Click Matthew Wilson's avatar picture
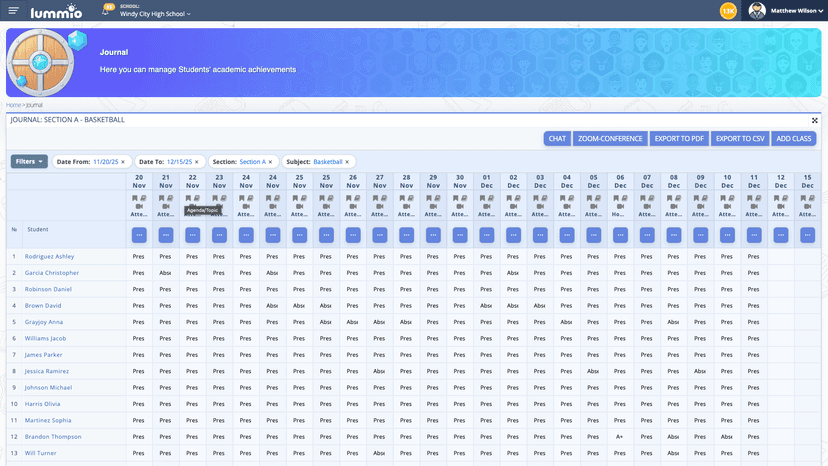This screenshot has width=828, height=466. click(757, 11)
